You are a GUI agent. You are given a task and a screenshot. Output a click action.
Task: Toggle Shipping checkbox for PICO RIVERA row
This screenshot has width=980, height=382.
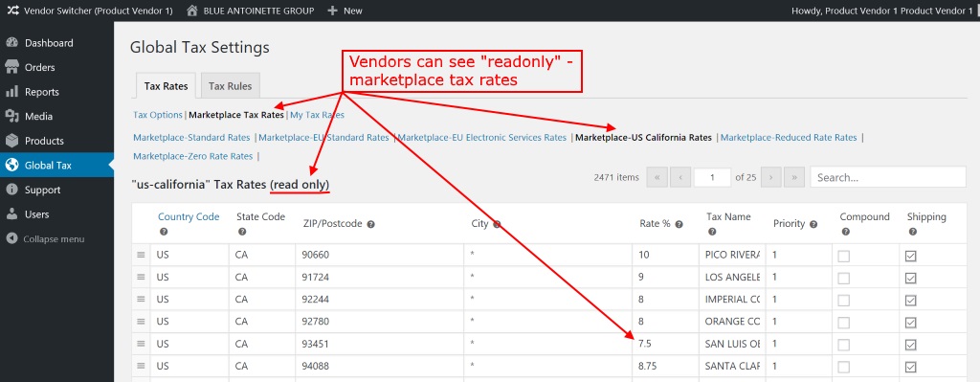pos(911,257)
